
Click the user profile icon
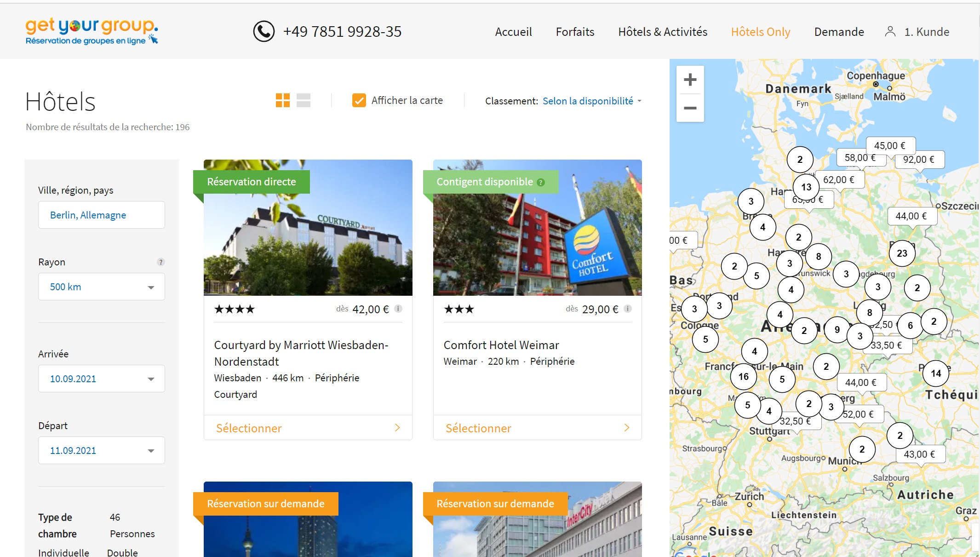pos(890,32)
